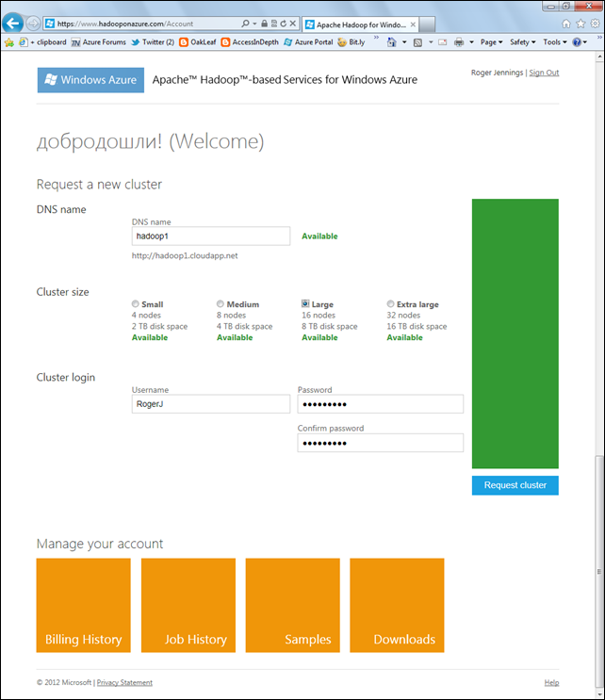This screenshot has height=700, width=605.
Task: Open the favorites star icon at top right
Action: 579,23
